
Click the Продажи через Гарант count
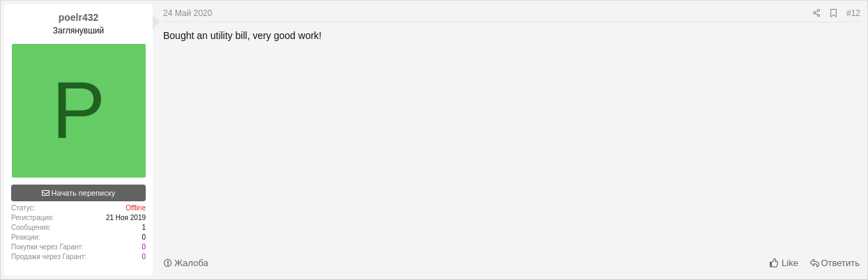(x=144, y=257)
